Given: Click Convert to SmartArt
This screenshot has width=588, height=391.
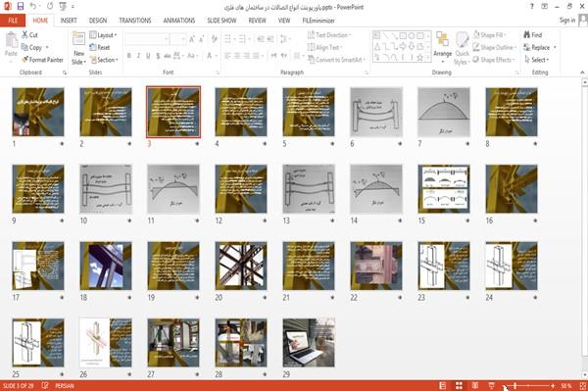Looking at the screenshot, I should 335,60.
